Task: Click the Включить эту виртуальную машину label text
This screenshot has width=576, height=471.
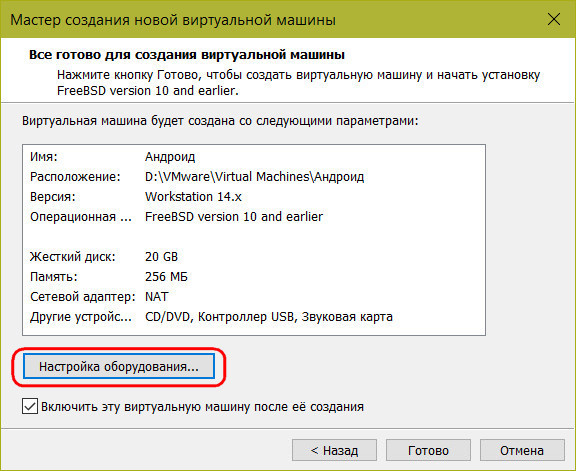Action: 202,407
